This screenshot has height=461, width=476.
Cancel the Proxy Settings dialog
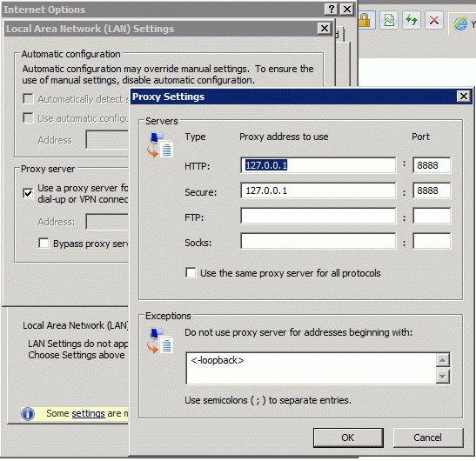tap(428, 438)
